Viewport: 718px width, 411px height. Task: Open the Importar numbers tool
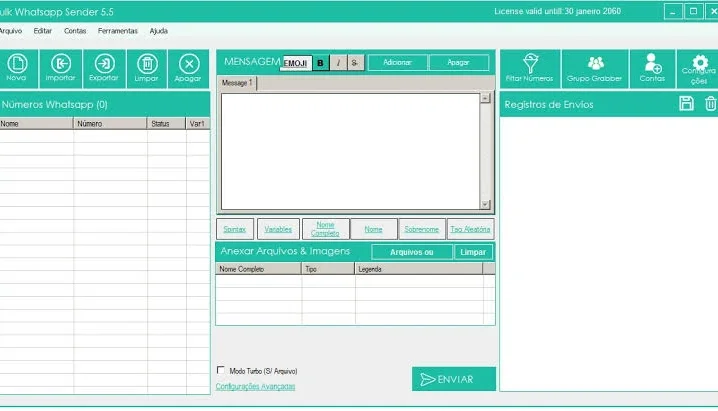pyautogui.click(x=60, y=69)
